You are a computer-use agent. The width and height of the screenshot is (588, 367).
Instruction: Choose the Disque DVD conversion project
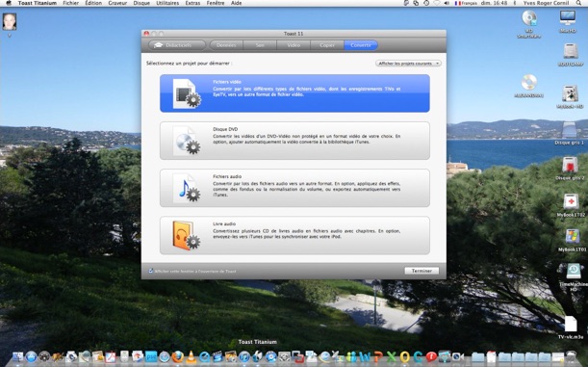[294, 141]
